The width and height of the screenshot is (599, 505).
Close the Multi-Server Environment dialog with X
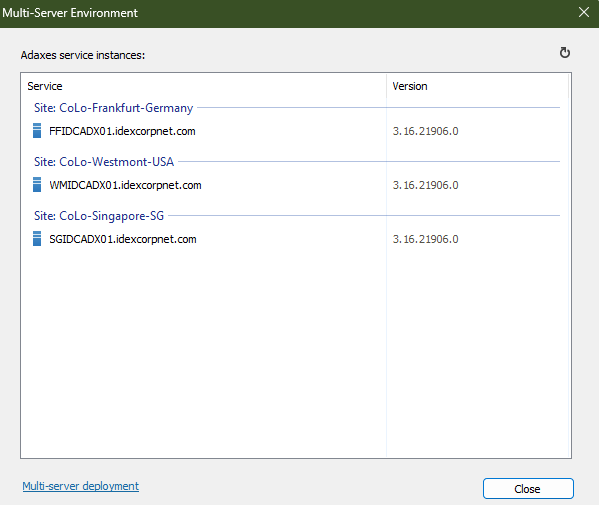tap(584, 12)
